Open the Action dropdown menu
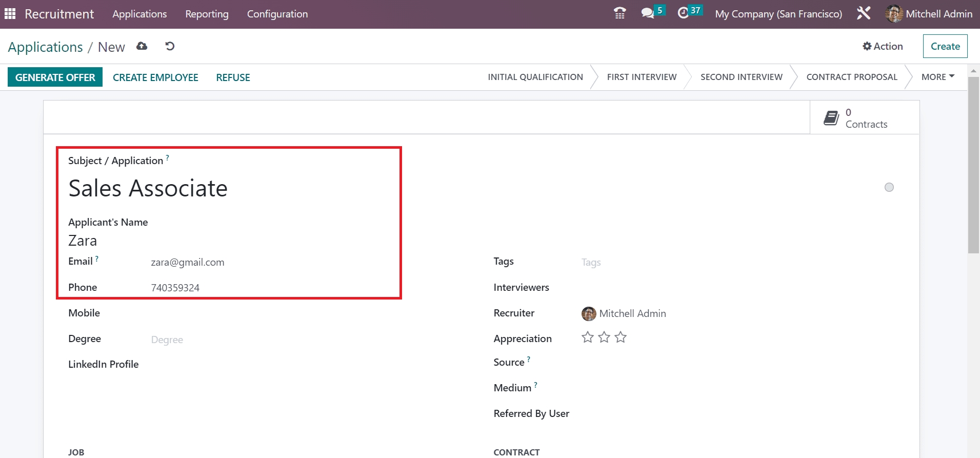The height and width of the screenshot is (458, 980). click(883, 46)
